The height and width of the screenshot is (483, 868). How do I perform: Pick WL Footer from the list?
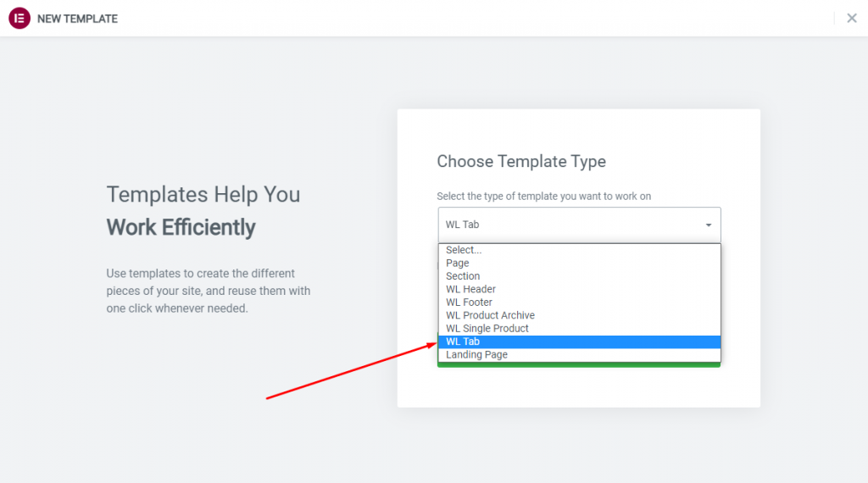tap(579, 303)
